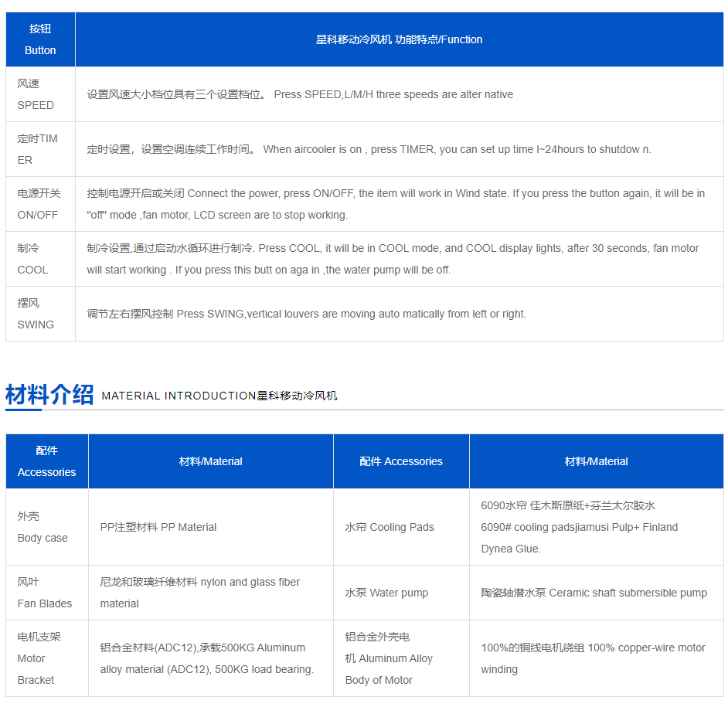Image resolution: width=728 pixels, height=707 pixels.
Task: Click the 'Aluminum alloy material (ADC12)' cell
Action: point(211,658)
